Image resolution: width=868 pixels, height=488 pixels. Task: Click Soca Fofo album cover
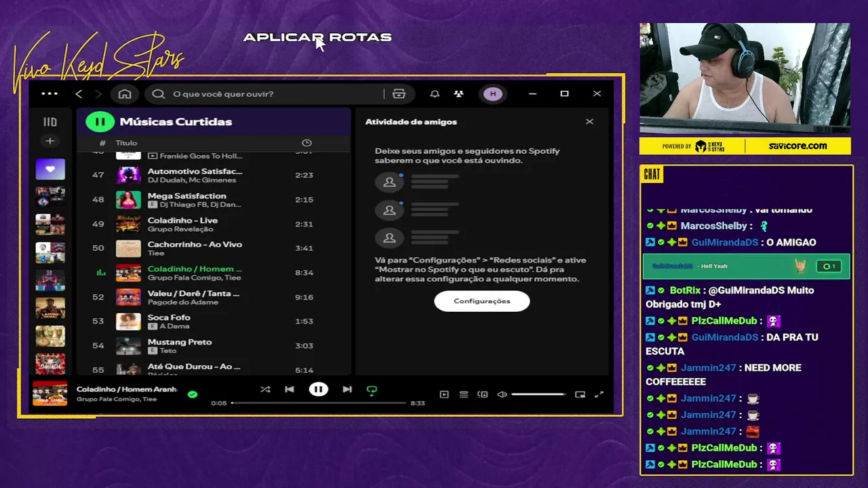coord(128,321)
